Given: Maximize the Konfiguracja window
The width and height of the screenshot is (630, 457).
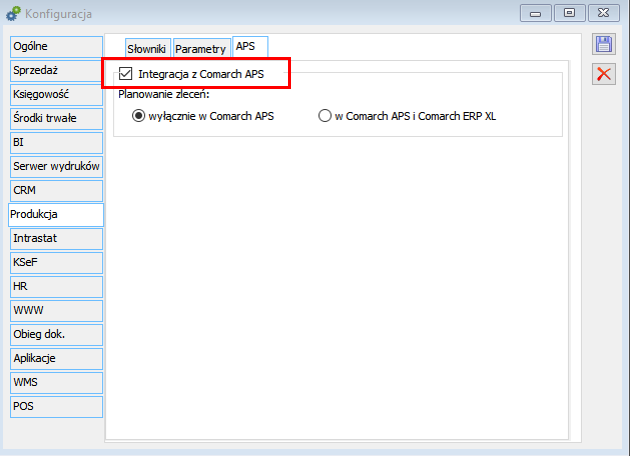Looking at the screenshot, I should (x=569, y=13).
